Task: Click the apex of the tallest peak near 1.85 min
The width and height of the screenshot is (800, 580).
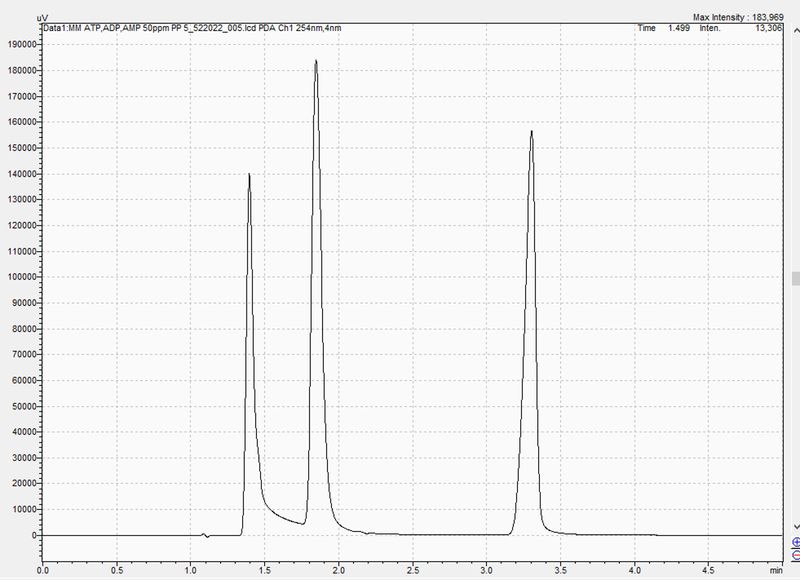Action: tap(316, 61)
